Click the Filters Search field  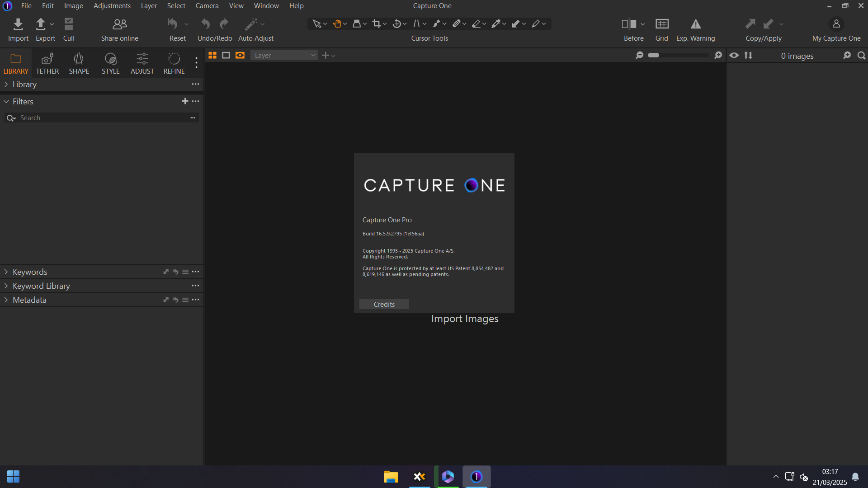pyautogui.click(x=102, y=118)
